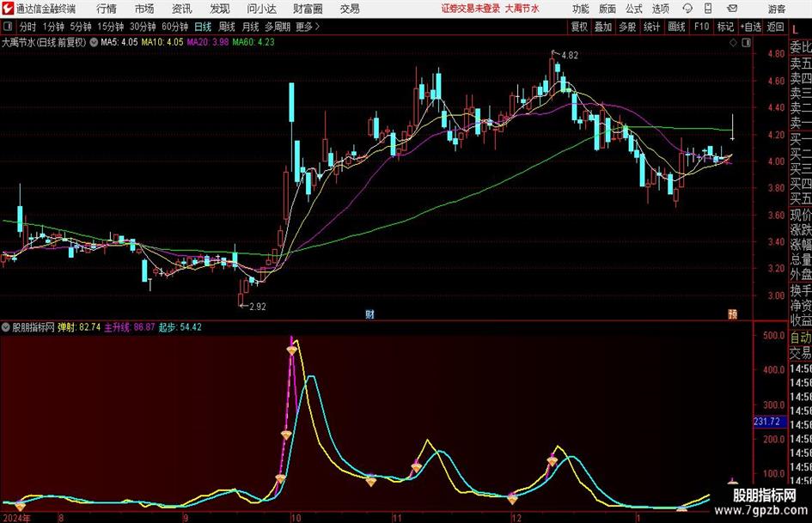Expand the 更多 periods list

308,27
